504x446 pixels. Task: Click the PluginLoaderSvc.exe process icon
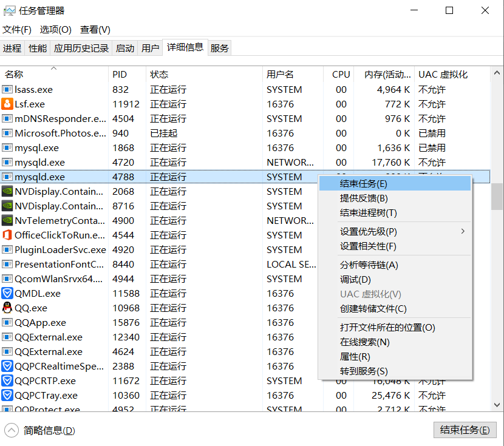pyautogui.click(x=7, y=250)
